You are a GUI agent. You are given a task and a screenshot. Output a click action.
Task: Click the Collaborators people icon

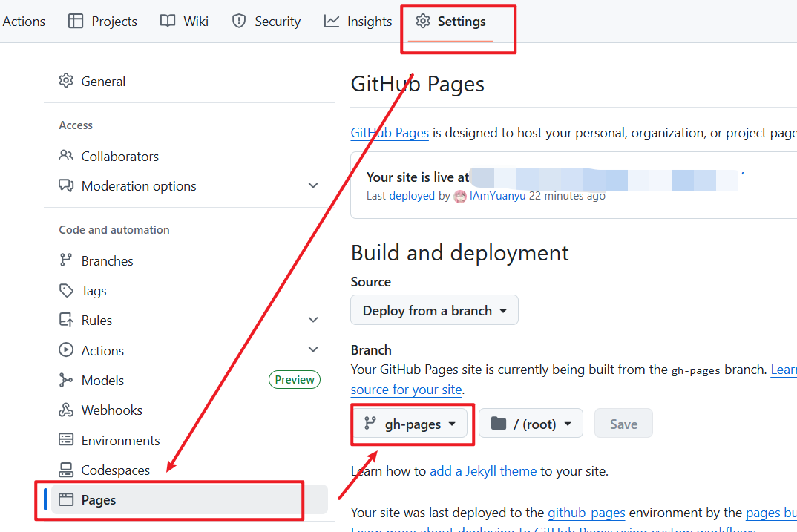[x=66, y=157]
